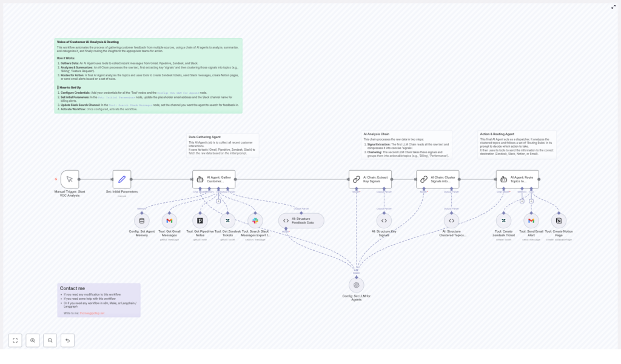Click the Tool: Search Slack Messages node

coord(255,220)
